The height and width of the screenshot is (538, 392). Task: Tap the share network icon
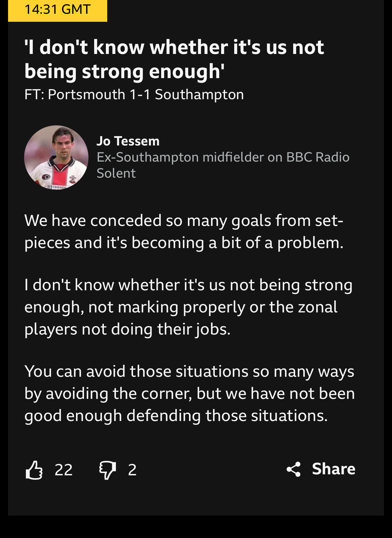tap(294, 469)
